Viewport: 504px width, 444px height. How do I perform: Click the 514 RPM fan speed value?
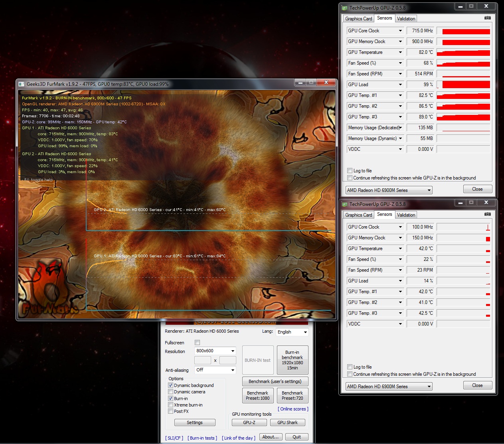421,74
